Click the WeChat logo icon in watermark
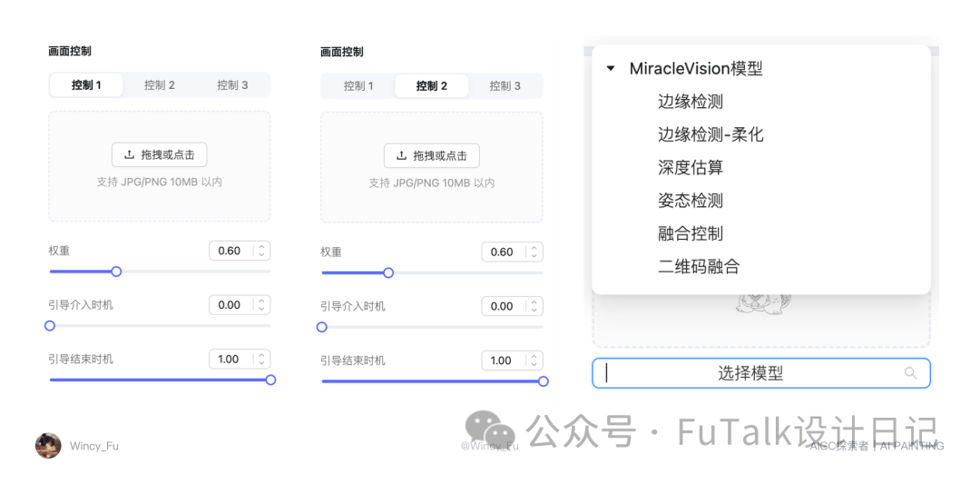Viewport: 980px width, 484px height. (x=490, y=429)
